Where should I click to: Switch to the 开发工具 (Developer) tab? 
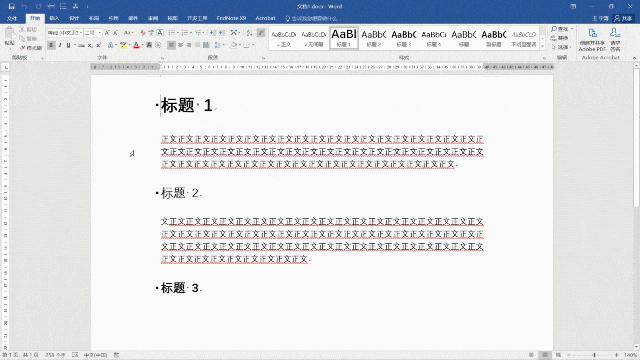tap(197, 18)
